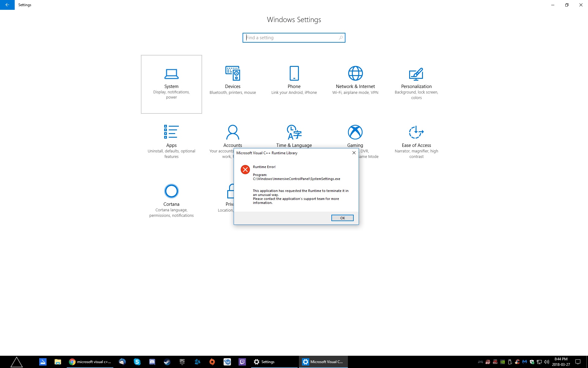
Task: Open Uplay from the taskbar
Action: (x=227, y=362)
